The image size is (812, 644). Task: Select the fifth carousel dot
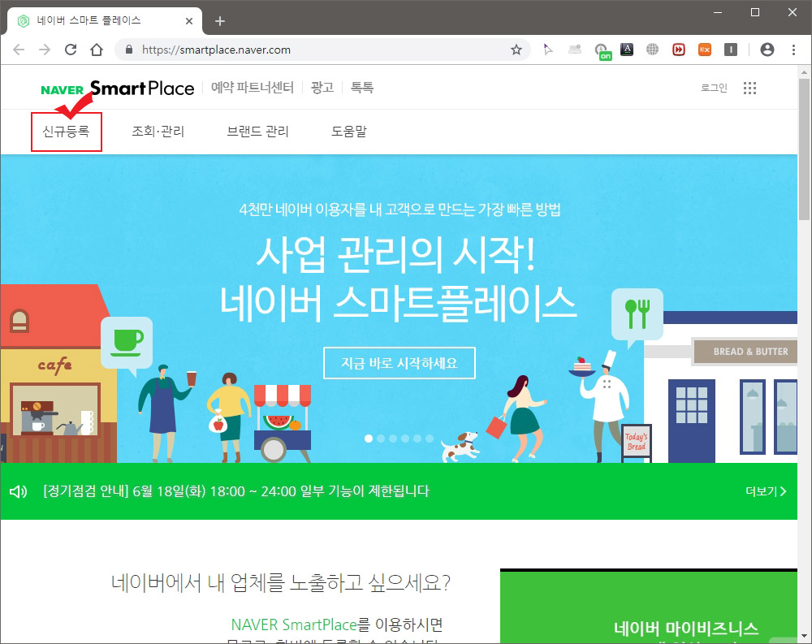[417, 439]
